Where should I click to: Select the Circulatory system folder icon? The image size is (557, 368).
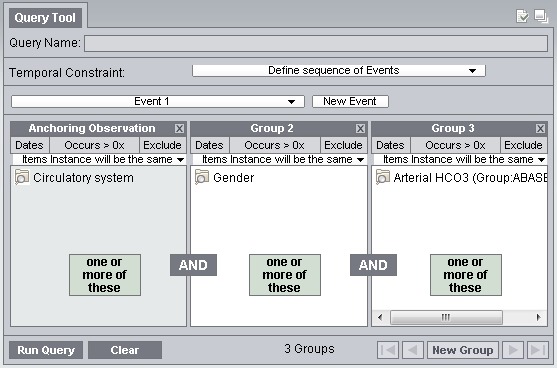(x=22, y=177)
